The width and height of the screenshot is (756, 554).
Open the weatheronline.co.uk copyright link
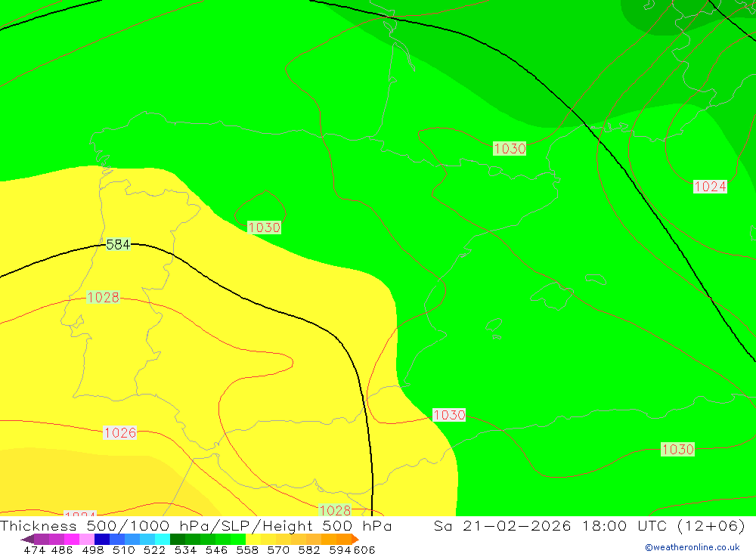[692, 547]
